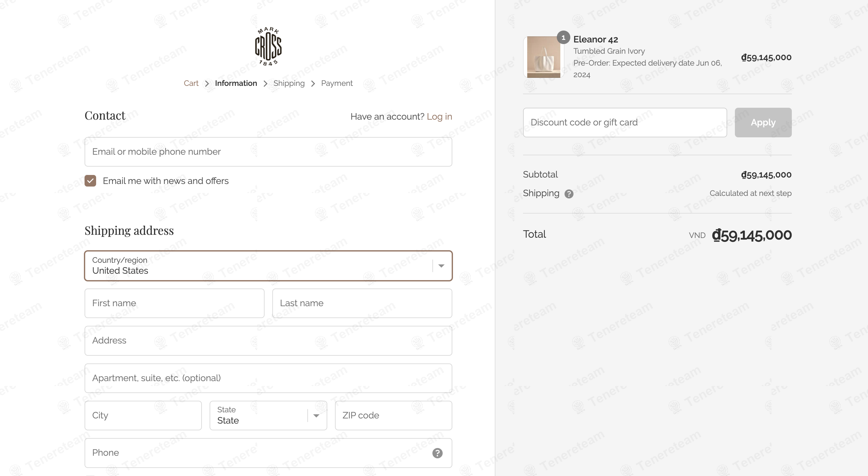This screenshot has width=868, height=476.
Task: Click the Email or mobile phone number field
Action: [x=268, y=152]
